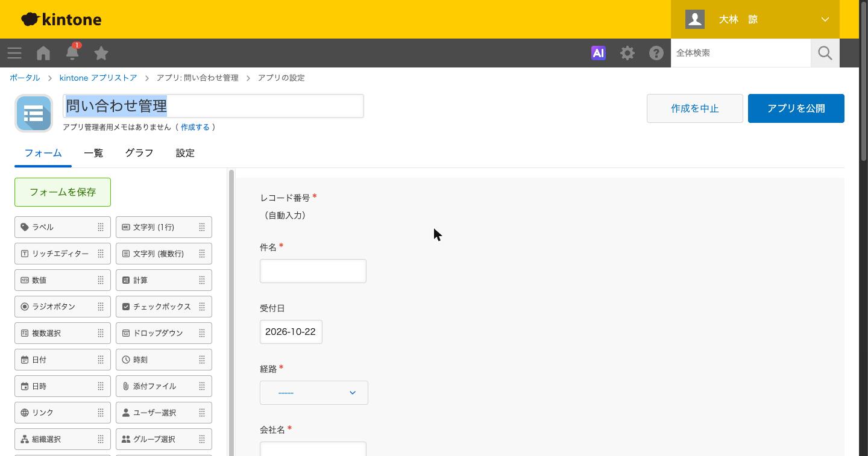Pick the 日時 field item
Image resolution: width=868 pixels, height=456 pixels.
[x=63, y=386]
